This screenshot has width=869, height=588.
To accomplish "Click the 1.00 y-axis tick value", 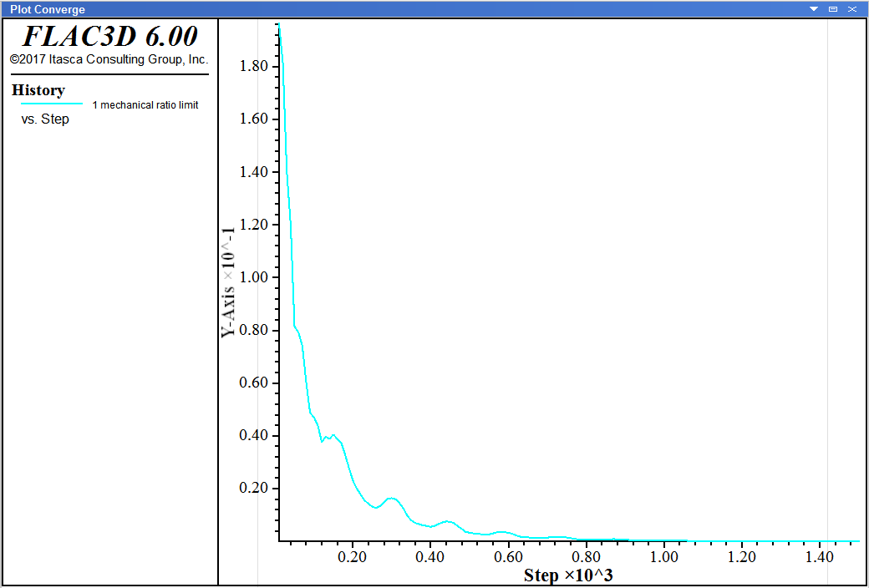I will point(253,277).
